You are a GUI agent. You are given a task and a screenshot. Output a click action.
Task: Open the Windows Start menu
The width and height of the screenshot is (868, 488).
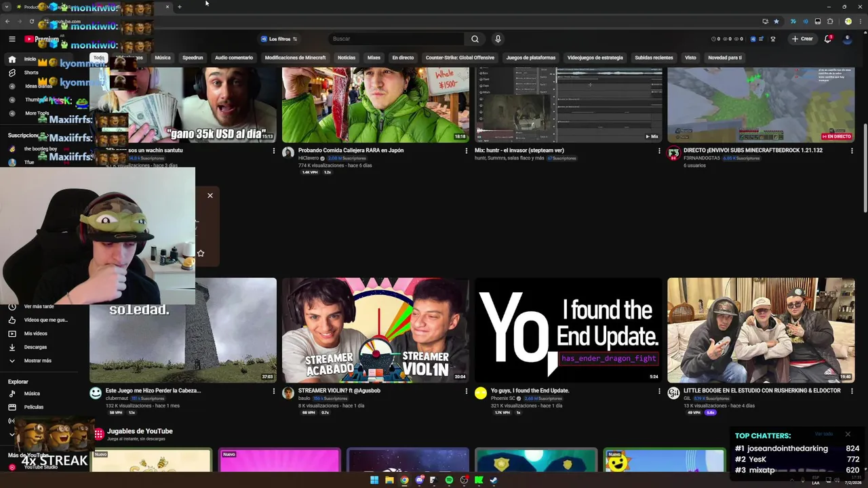374,480
